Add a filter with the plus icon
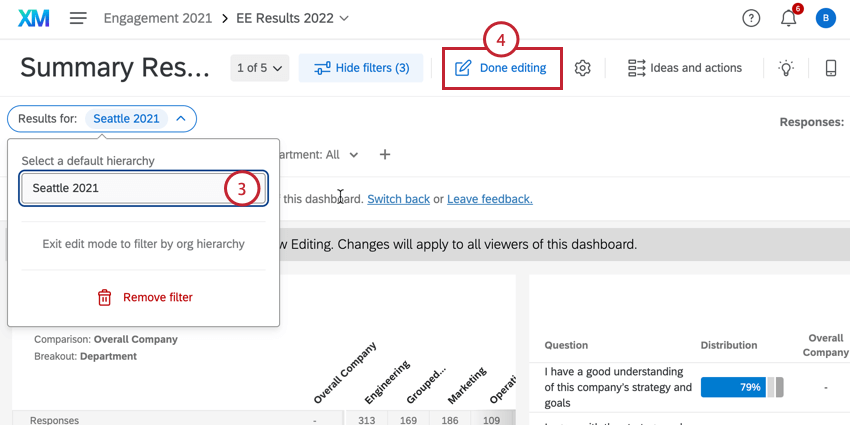The image size is (850, 425). point(385,154)
